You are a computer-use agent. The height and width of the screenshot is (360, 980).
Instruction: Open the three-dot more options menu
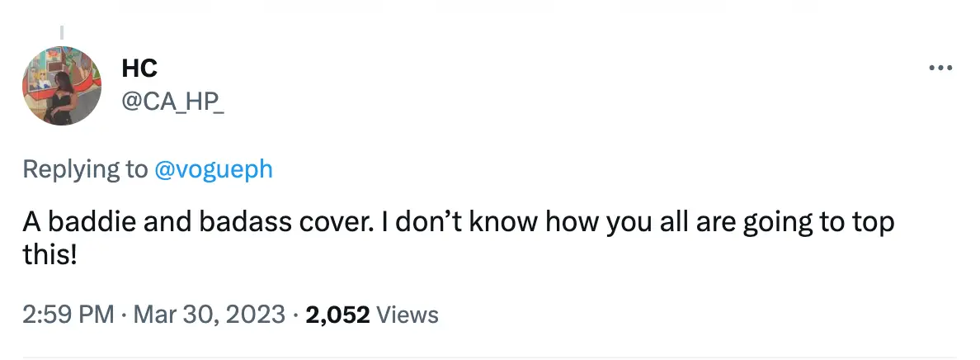click(x=940, y=69)
